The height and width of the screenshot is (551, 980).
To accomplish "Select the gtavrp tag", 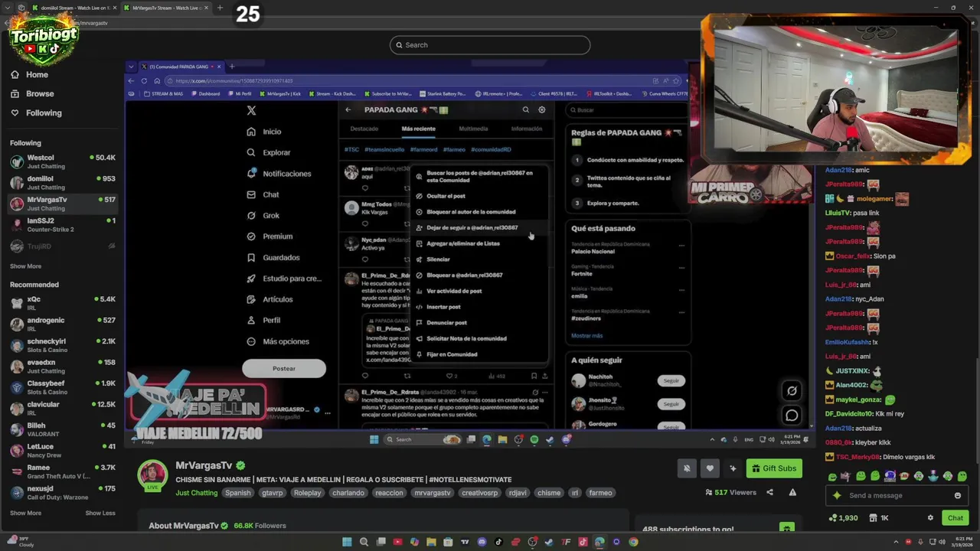I will (x=273, y=493).
